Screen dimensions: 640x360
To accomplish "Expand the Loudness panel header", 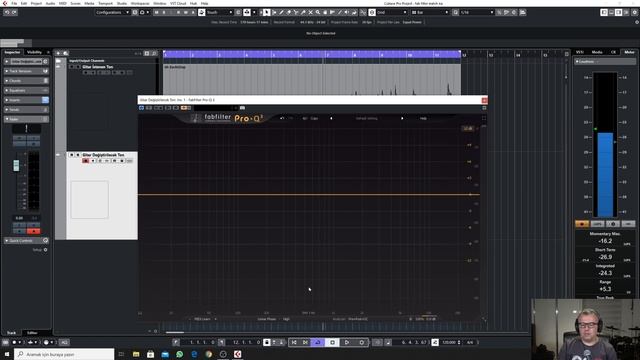I will (x=605, y=62).
